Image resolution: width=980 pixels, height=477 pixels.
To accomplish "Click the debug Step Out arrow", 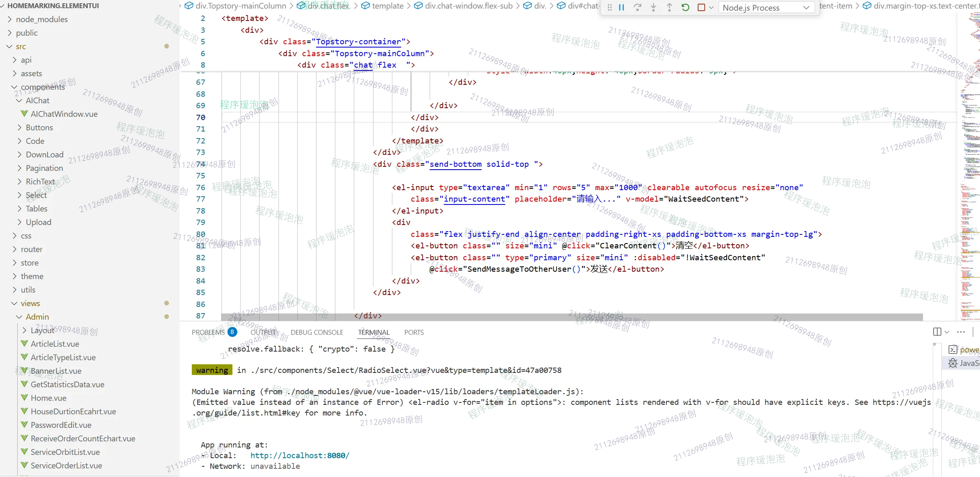I will (669, 7).
